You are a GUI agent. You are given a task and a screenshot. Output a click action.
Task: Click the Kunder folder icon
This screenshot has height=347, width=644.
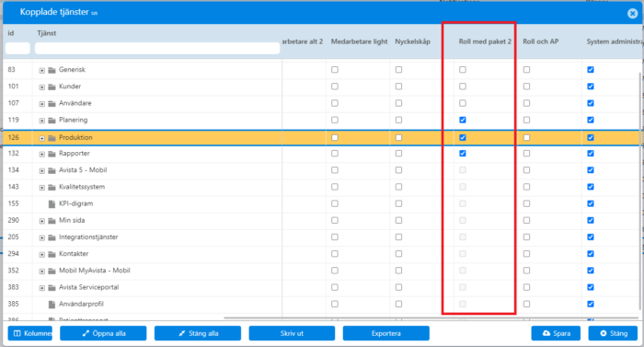pyautogui.click(x=52, y=87)
